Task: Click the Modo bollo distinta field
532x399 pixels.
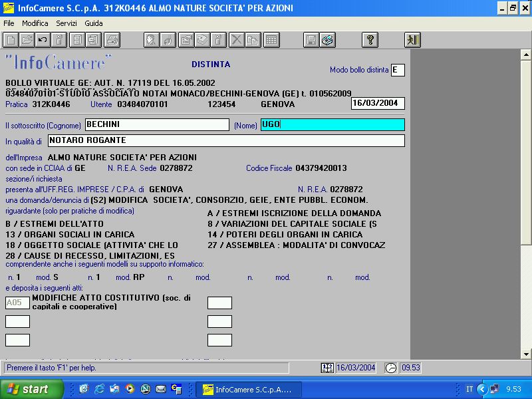Action: (398, 70)
